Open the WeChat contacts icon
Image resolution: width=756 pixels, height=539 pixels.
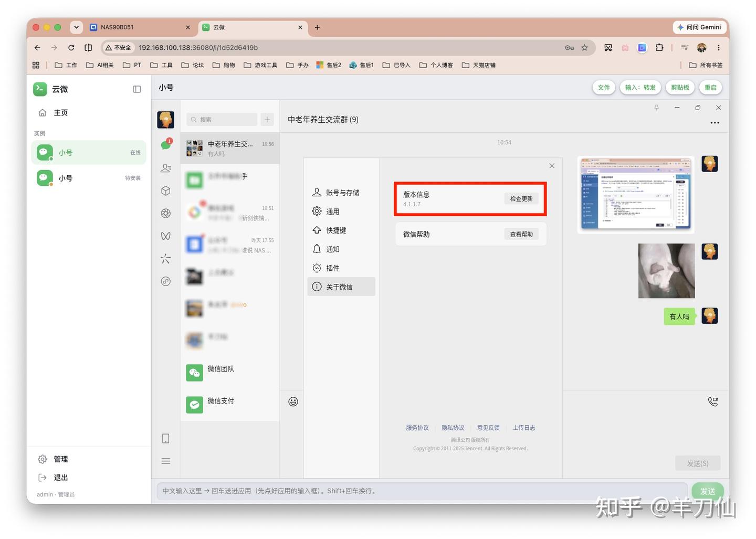coord(166,168)
